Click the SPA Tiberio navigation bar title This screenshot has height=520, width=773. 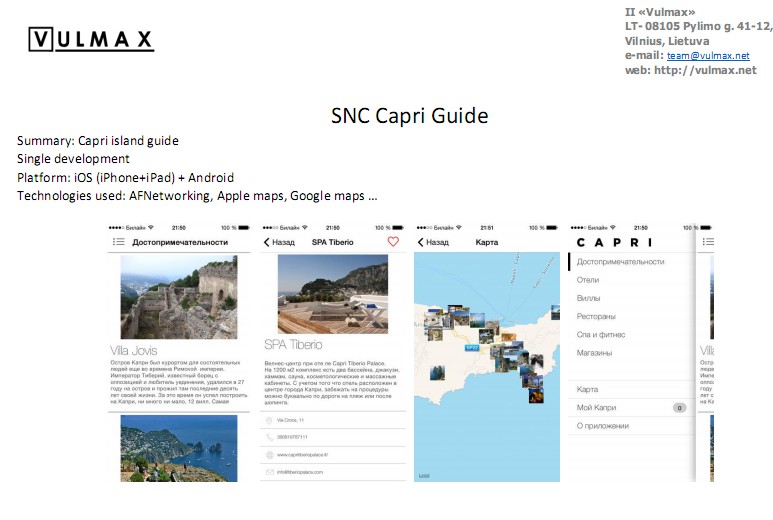(x=333, y=242)
